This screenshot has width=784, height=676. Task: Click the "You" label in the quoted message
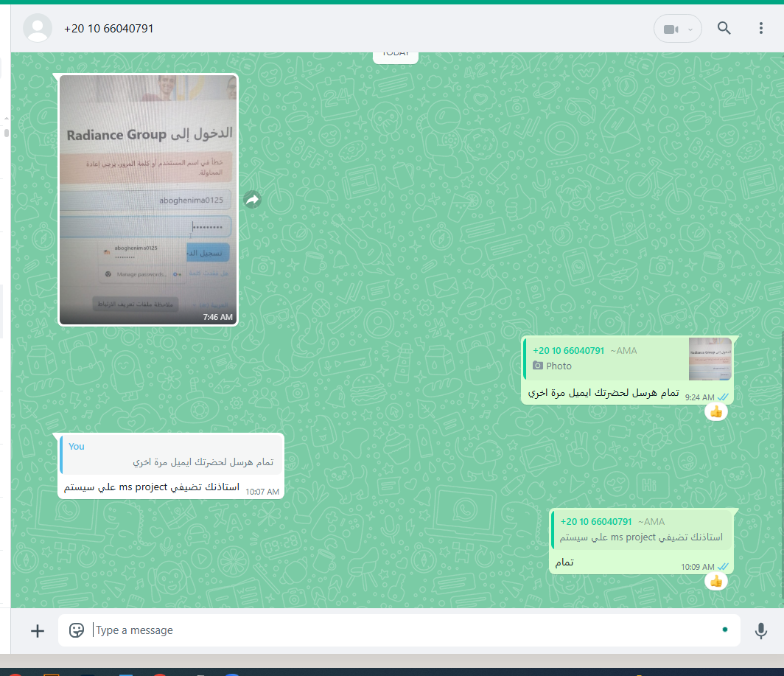pos(77,446)
